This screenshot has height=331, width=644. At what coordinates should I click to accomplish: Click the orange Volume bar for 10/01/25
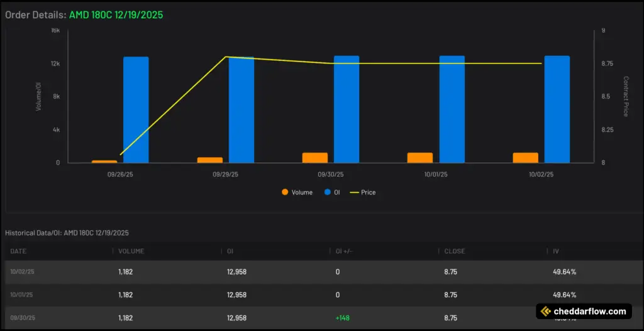click(x=420, y=158)
